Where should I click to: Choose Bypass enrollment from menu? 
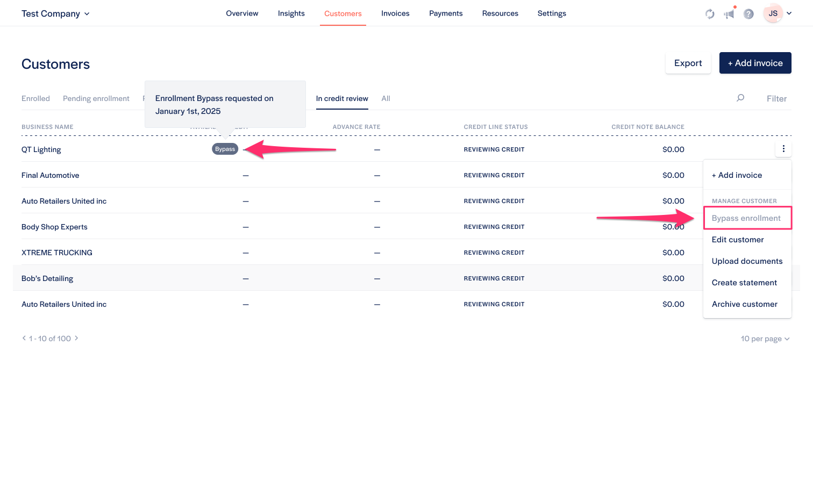(x=746, y=218)
